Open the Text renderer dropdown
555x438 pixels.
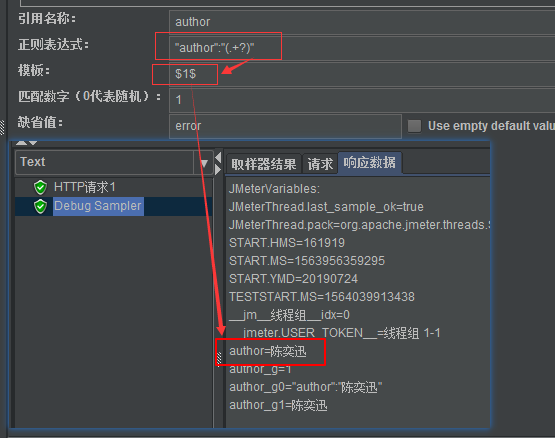pyautogui.click(x=204, y=163)
